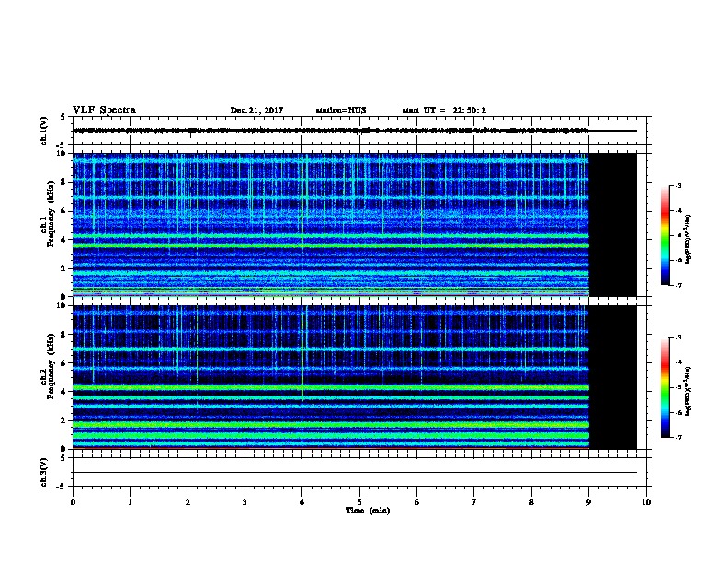Click the ch.2 "Frequency (kHz)" axis label

[x=51, y=366]
